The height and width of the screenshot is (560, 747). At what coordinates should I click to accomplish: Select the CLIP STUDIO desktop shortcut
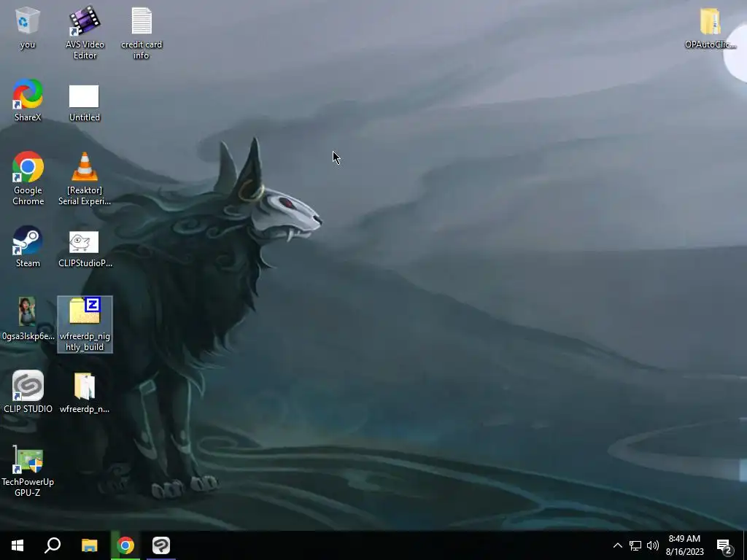tap(28, 392)
